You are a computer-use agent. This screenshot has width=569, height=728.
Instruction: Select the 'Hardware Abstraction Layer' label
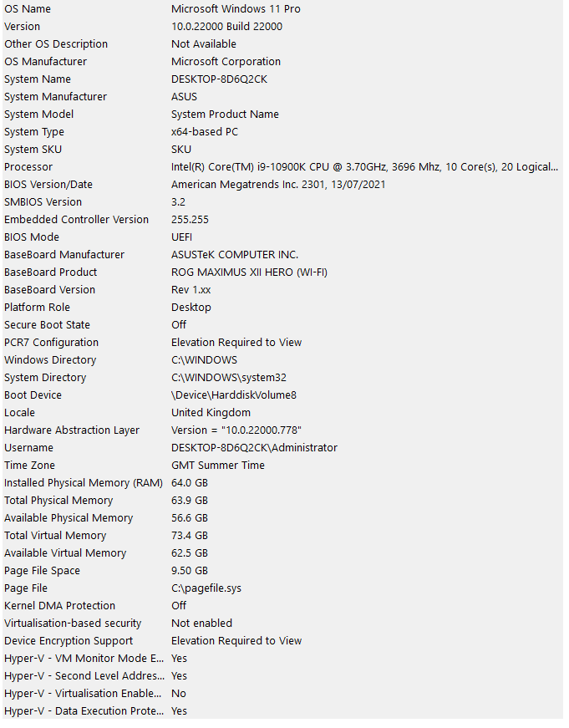72,430
